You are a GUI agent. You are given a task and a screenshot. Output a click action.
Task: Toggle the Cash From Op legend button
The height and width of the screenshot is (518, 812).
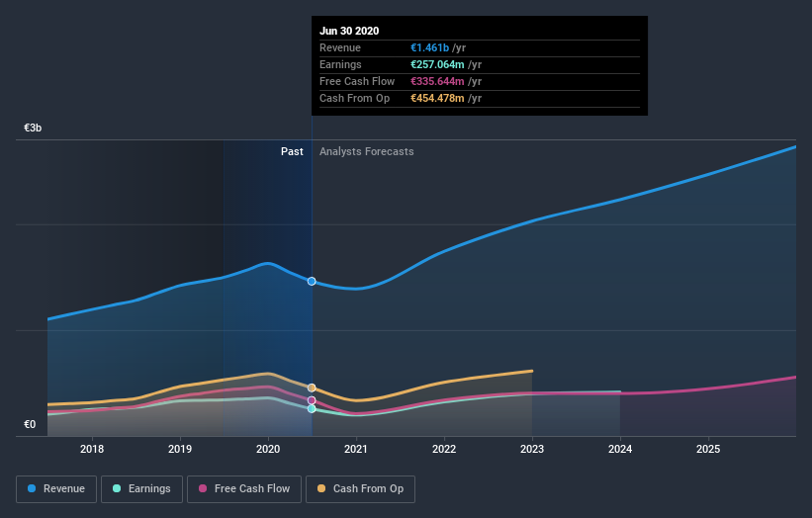tap(360, 489)
